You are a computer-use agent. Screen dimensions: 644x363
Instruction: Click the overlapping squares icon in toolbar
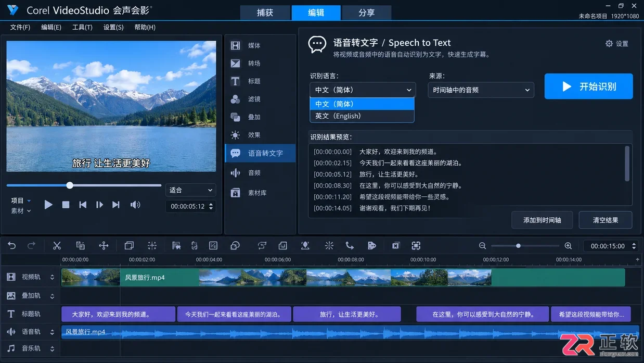pyautogui.click(x=129, y=246)
